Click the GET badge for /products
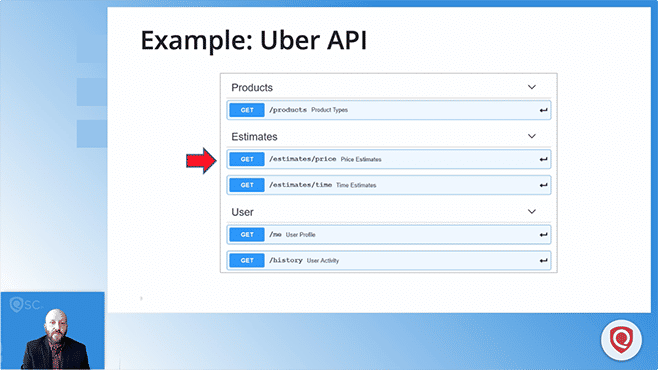Screen dimensions: 658x370 (x=247, y=110)
